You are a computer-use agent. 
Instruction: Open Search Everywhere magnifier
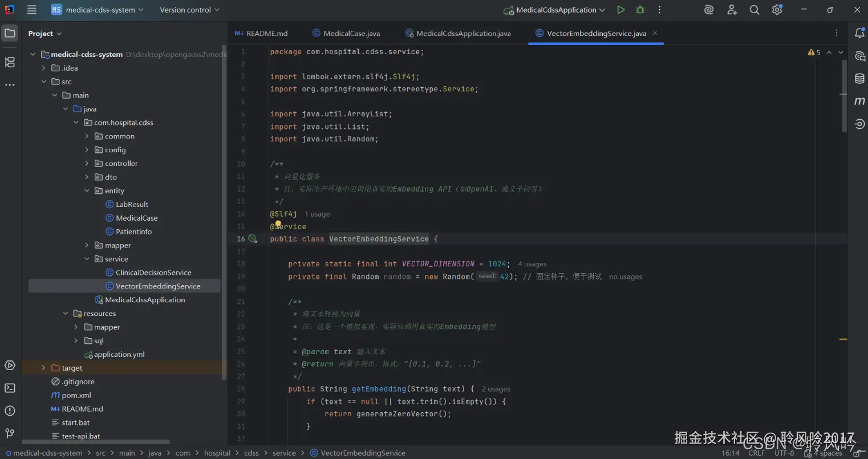tap(755, 10)
